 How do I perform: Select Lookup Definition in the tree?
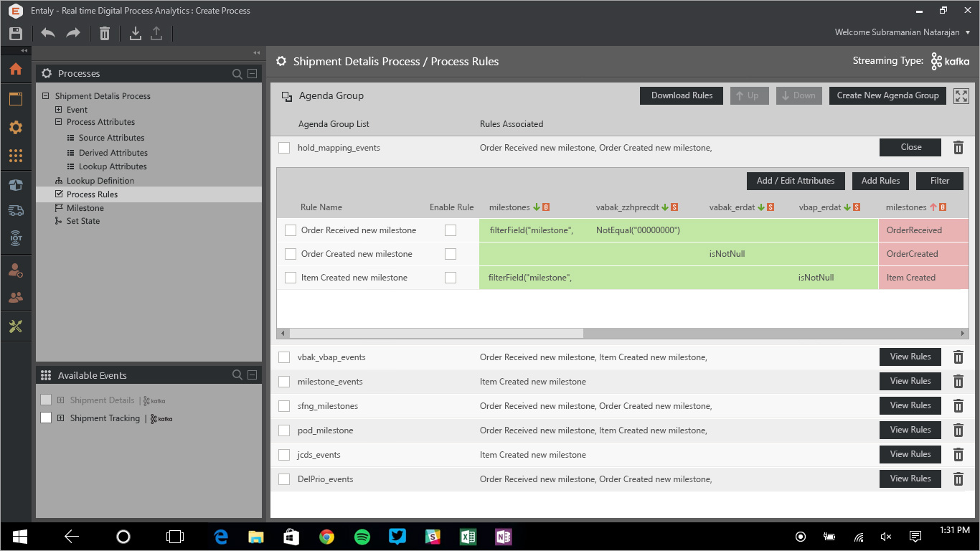point(100,181)
